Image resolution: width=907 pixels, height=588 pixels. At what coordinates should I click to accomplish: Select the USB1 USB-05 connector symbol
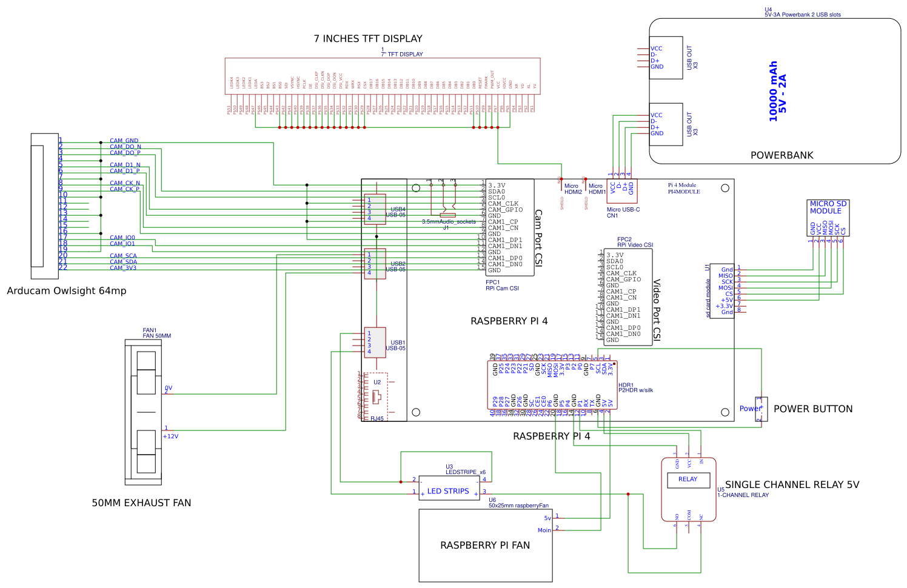(x=375, y=342)
